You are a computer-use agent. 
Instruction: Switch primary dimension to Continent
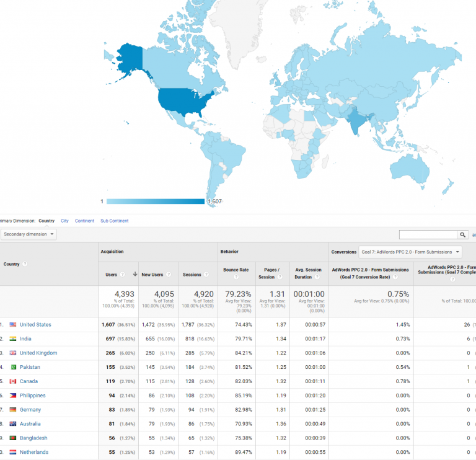(x=84, y=221)
